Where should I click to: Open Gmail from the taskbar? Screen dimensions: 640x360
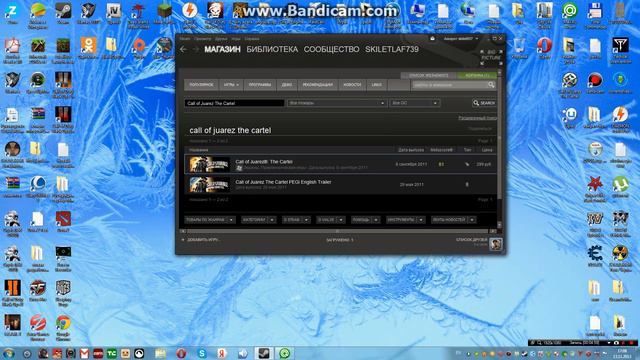click(84, 353)
